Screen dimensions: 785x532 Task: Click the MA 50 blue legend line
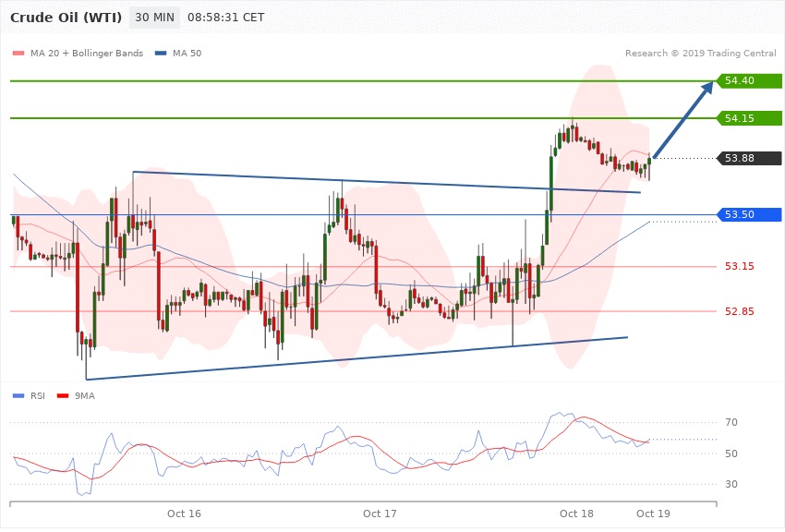click(x=162, y=54)
